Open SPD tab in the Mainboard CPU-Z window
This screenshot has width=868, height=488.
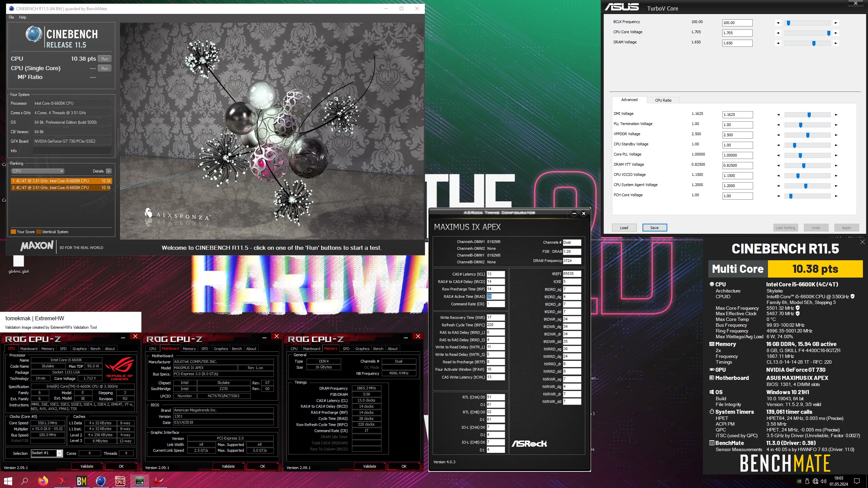[205, 349]
